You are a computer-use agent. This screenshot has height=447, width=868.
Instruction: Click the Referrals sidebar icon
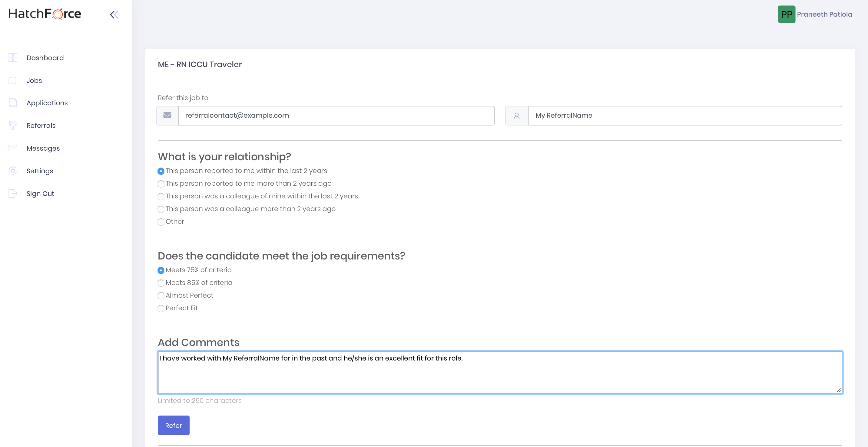point(13,125)
